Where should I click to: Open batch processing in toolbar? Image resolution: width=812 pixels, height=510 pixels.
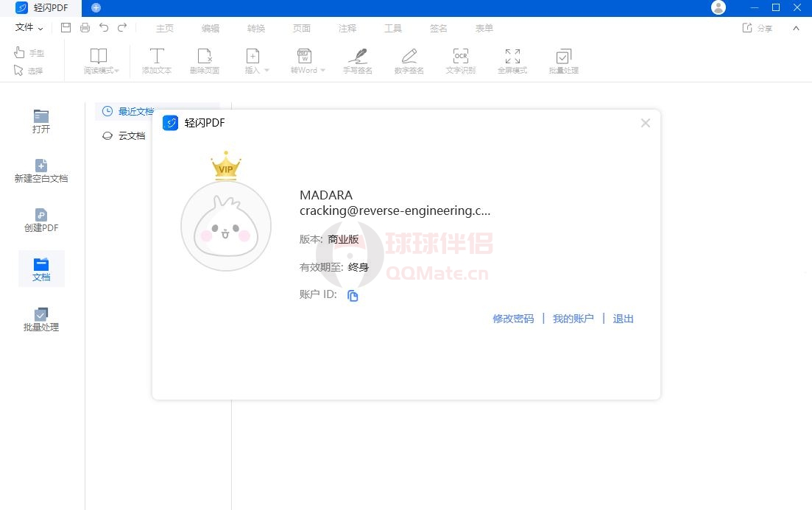(563, 60)
